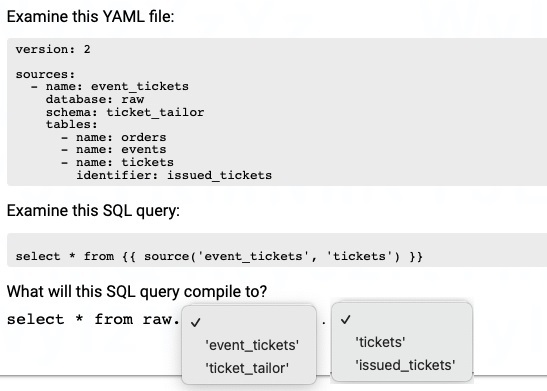Select 'tickets' in the table dropdown

point(380,342)
